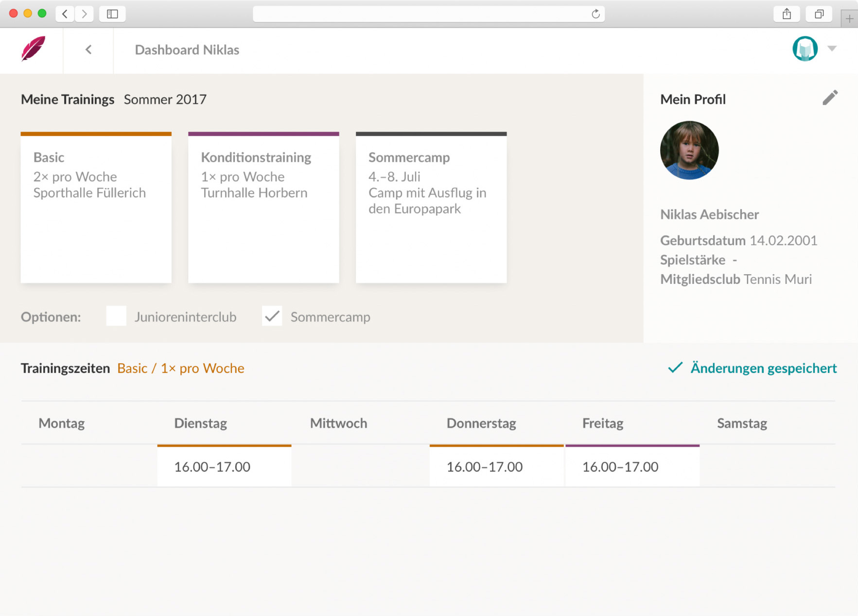The height and width of the screenshot is (616, 858).
Task: Open the Sommercamp training card
Action: point(431,208)
